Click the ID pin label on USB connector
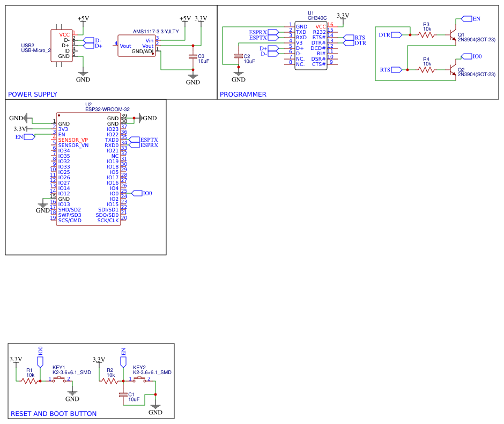Screen dimensions: 504x424 click(x=67, y=51)
